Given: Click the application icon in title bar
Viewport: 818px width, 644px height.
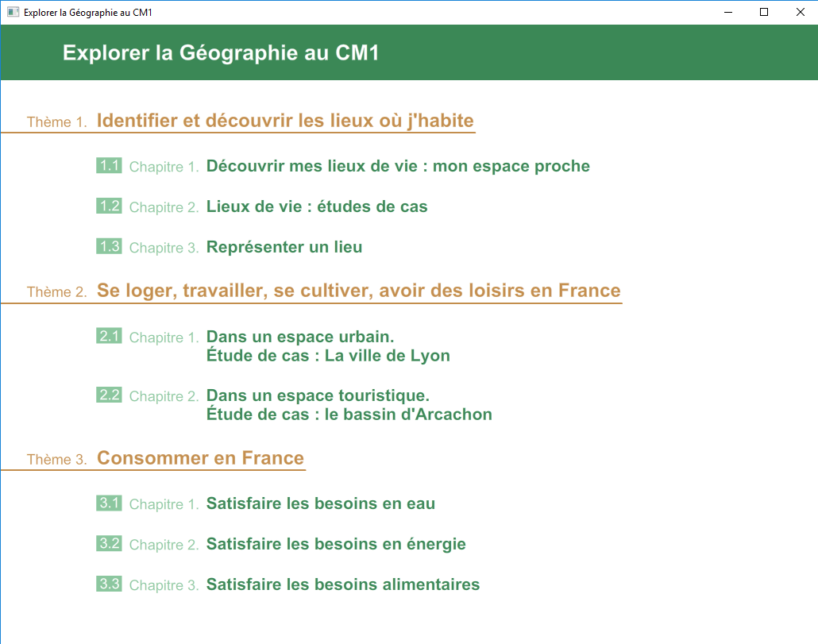Looking at the screenshot, I should tap(13, 13).
